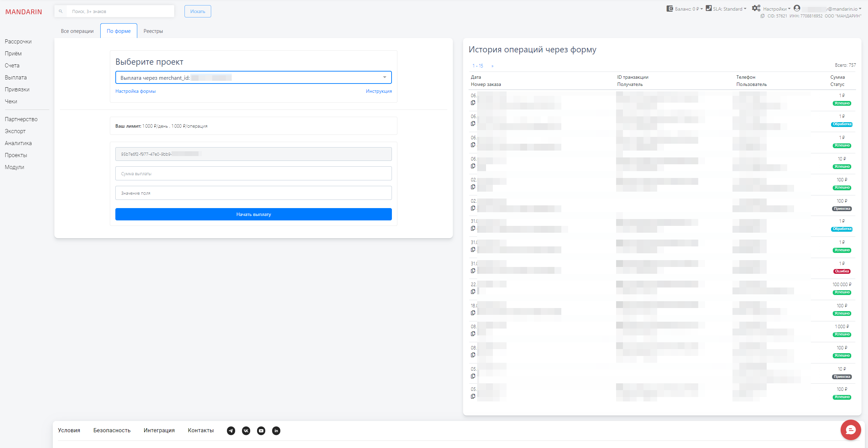
Task: Open the VK social icon
Action: pyautogui.click(x=246, y=431)
